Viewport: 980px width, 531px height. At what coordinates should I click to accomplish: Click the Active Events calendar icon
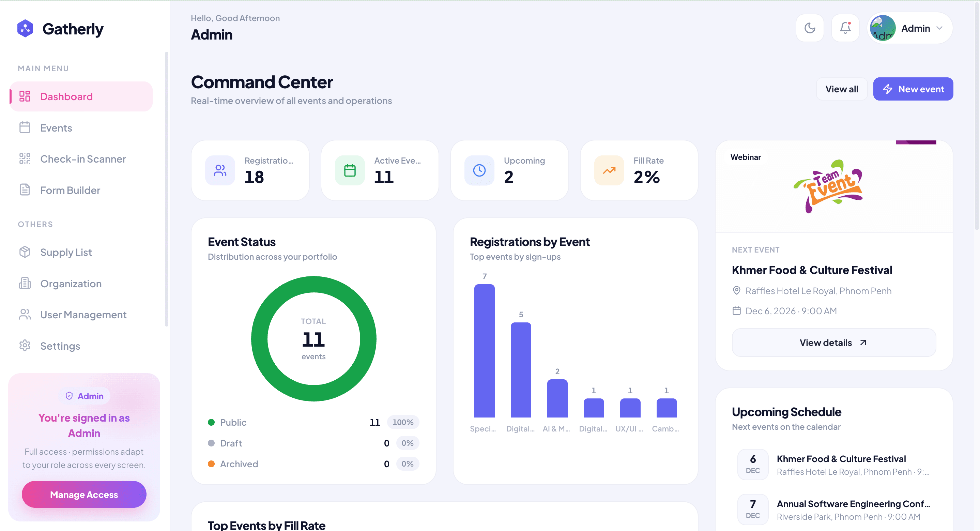(350, 170)
